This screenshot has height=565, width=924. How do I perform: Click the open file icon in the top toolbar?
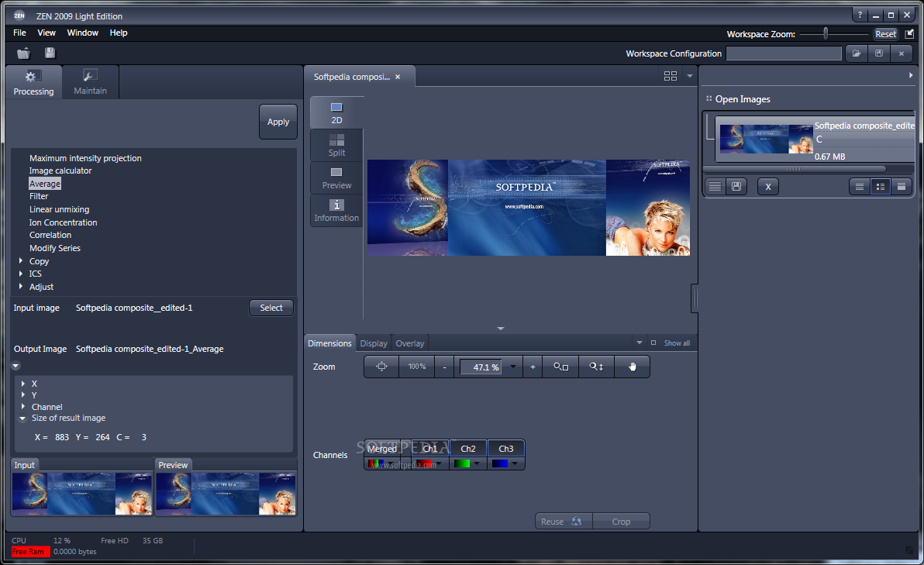click(23, 53)
